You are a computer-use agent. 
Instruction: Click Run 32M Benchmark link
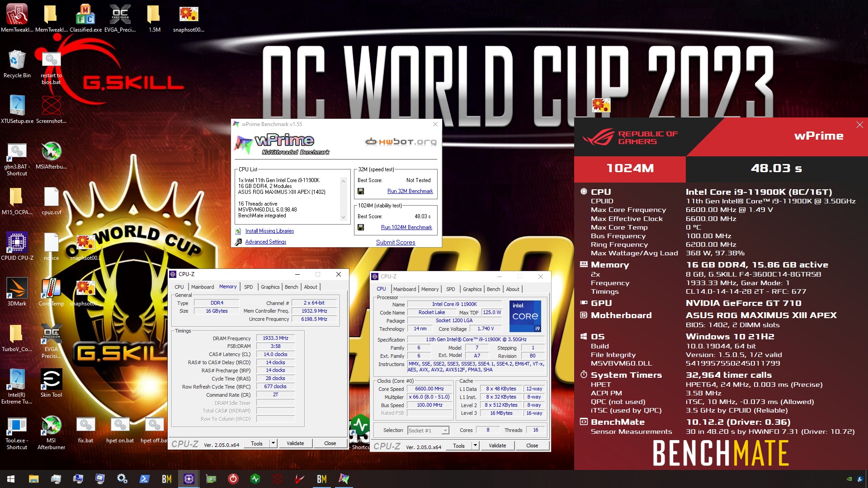[410, 192]
